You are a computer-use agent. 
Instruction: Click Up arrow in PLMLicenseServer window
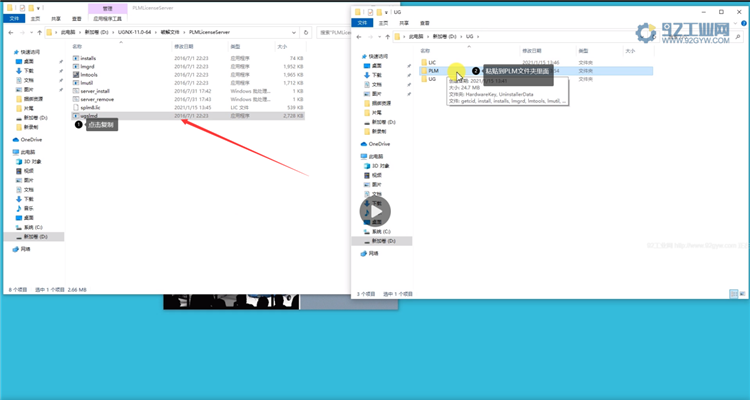(39, 33)
